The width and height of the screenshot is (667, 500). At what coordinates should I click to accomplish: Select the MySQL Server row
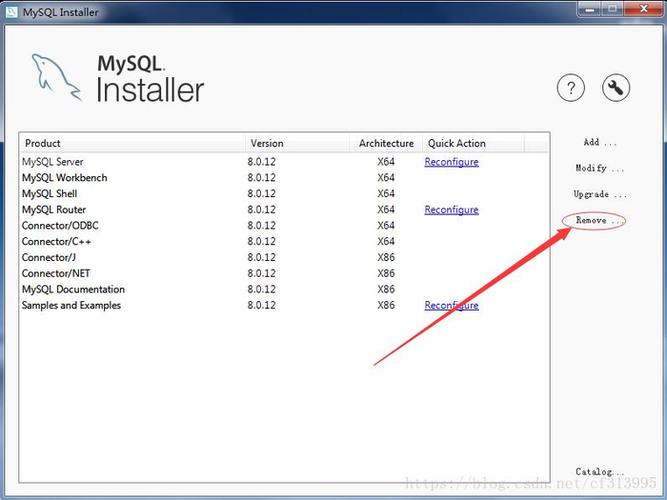[284, 162]
